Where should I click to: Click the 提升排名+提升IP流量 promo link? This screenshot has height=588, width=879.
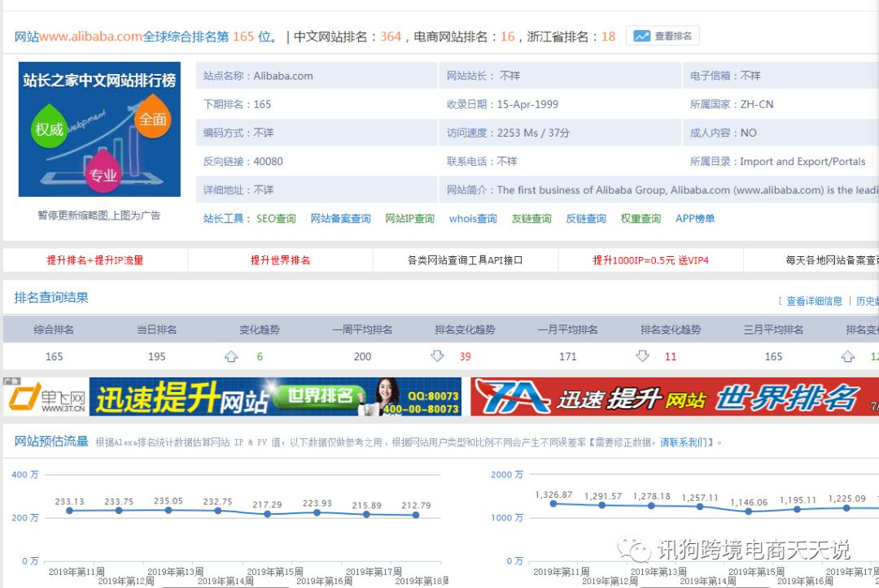pyautogui.click(x=95, y=260)
